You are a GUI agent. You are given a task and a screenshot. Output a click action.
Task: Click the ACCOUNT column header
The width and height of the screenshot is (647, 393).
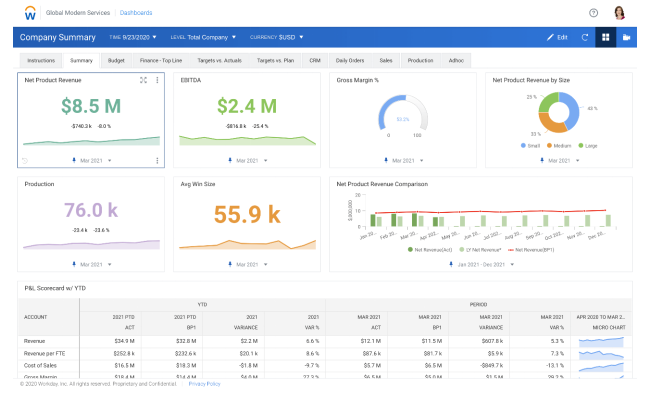pyautogui.click(x=49, y=317)
